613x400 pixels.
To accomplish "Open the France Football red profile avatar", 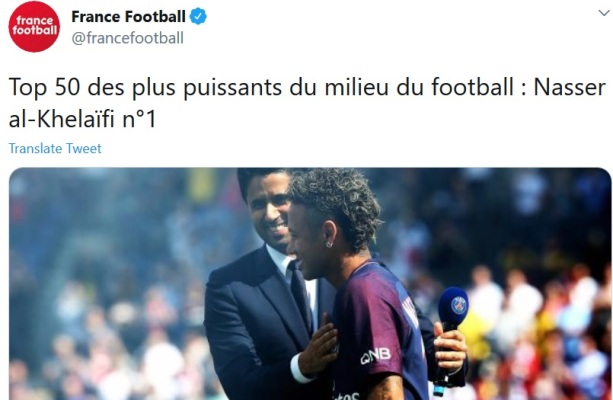I will pyautogui.click(x=34, y=26).
